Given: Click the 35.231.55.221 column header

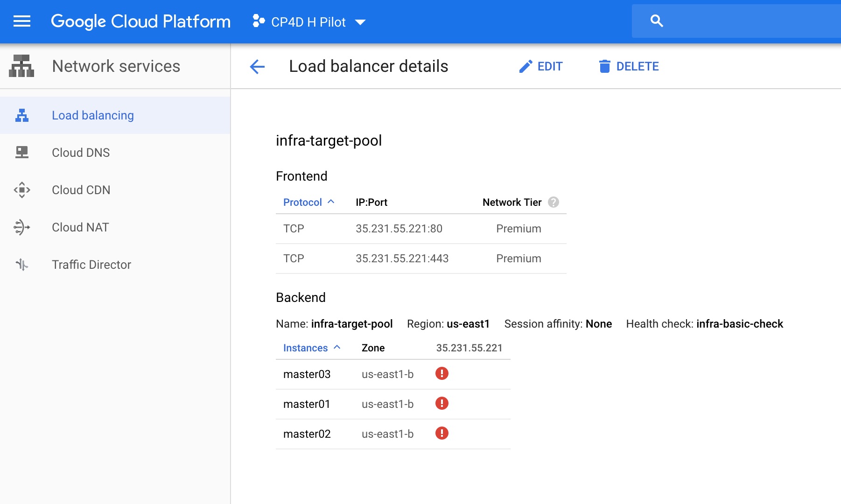Looking at the screenshot, I should pos(469,348).
